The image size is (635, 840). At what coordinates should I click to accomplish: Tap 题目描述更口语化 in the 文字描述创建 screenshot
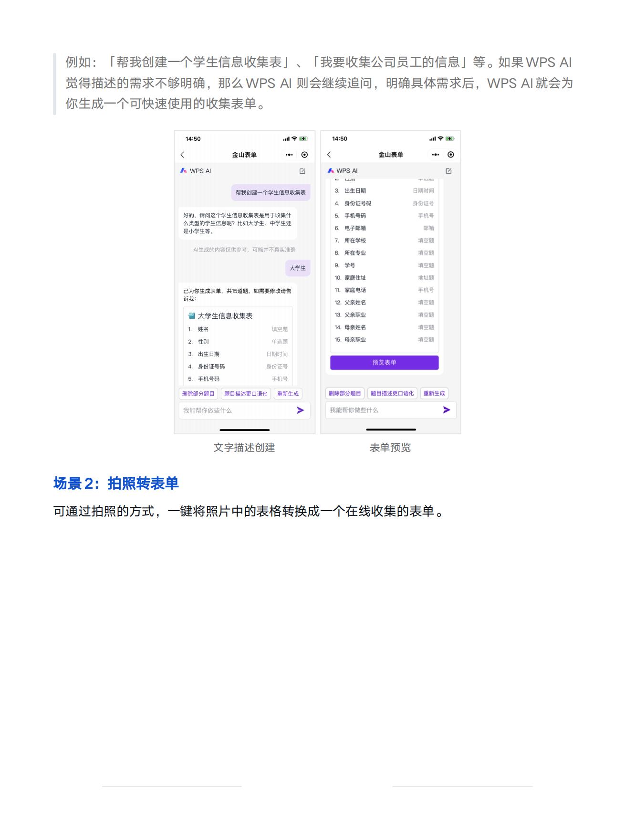pos(246,394)
